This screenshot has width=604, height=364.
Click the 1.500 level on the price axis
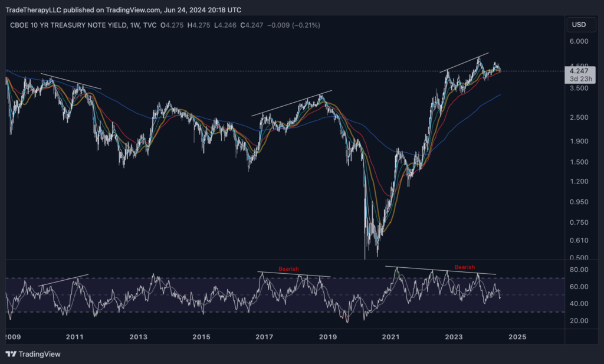[x=578, y=162]
